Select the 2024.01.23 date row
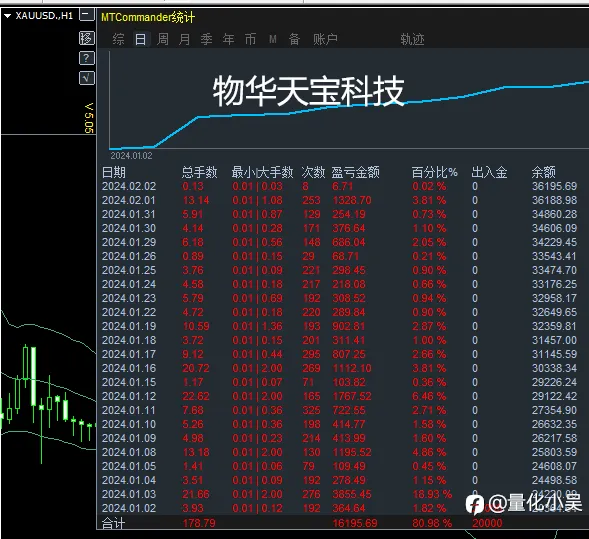 click(340, 298)
